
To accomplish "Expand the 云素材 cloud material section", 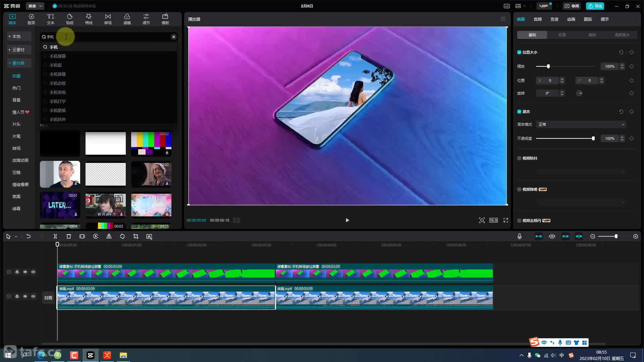I will click(x=19, y=50).
